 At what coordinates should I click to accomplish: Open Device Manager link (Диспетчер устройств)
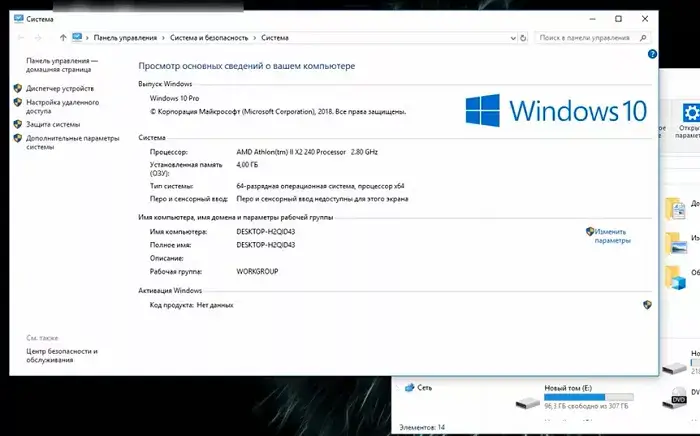pos(60,88)
